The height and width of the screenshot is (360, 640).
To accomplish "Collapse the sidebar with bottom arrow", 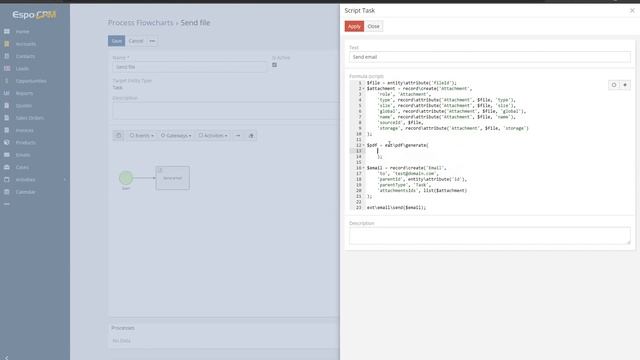I will (6, 358).
